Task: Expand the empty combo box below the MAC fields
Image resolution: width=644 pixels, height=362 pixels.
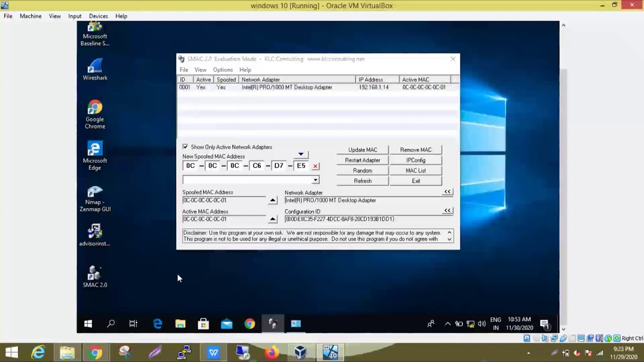Action: pyautogui.click(x=315, y=180)
